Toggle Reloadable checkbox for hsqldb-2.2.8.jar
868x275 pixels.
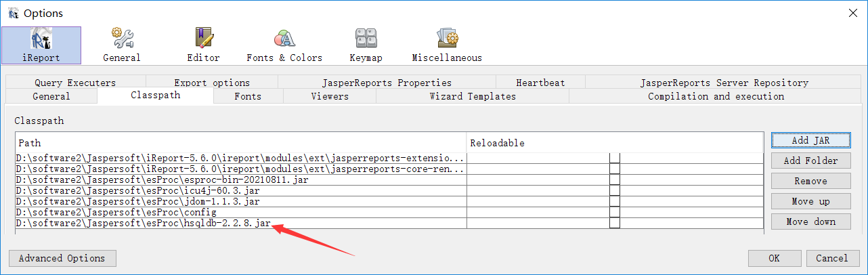click(615, 223)
